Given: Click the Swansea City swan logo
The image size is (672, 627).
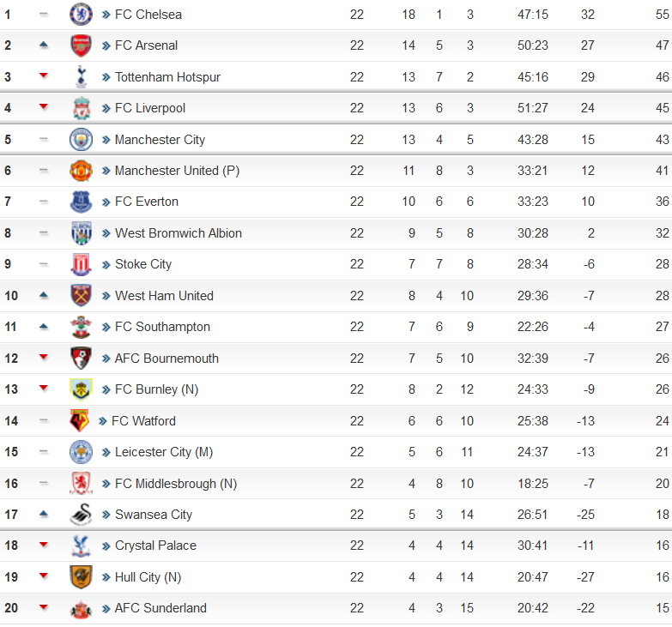Looking at the screenshot, I should coord(81,514).
